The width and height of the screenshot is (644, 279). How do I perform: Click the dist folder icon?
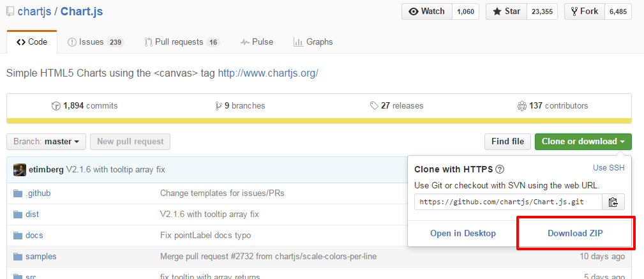(x=17, y=215)
